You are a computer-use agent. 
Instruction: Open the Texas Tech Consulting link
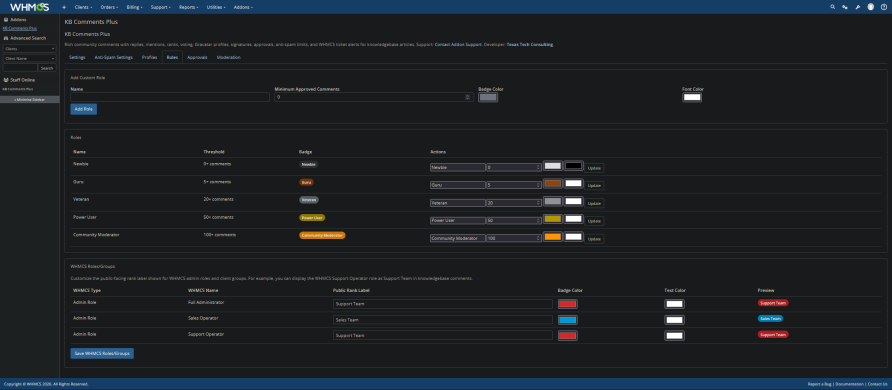529,44
